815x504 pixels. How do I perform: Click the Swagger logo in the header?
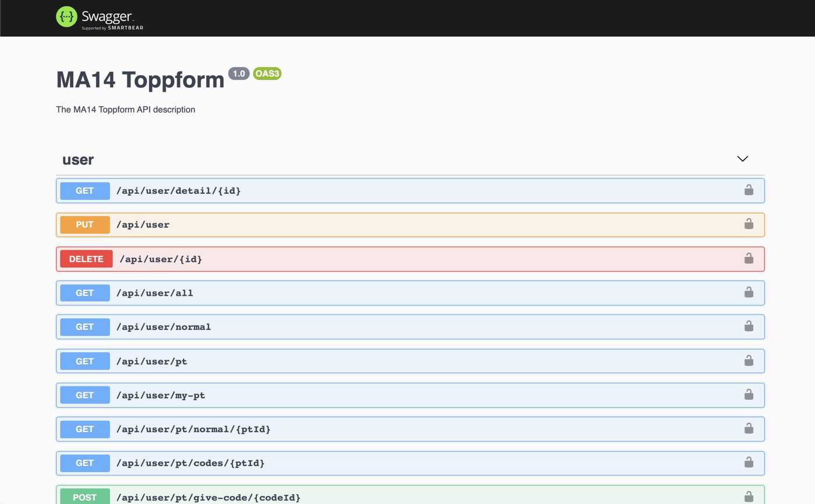coord(99,17)
